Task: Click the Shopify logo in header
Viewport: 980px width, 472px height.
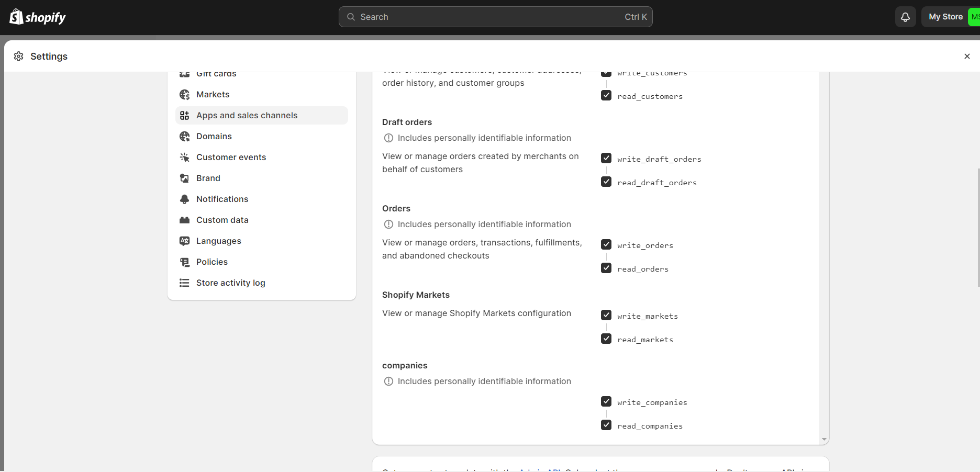Action: [38, 17]
